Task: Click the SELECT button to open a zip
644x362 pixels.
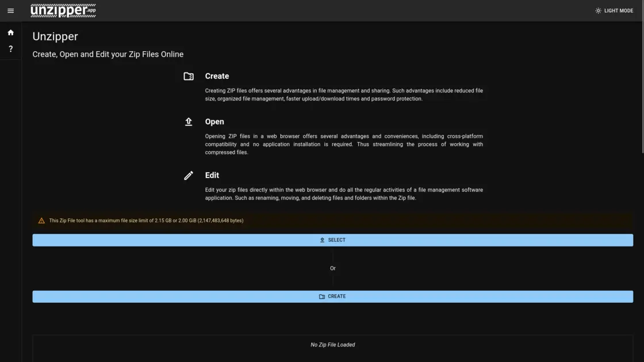Action: coord(332,240)
